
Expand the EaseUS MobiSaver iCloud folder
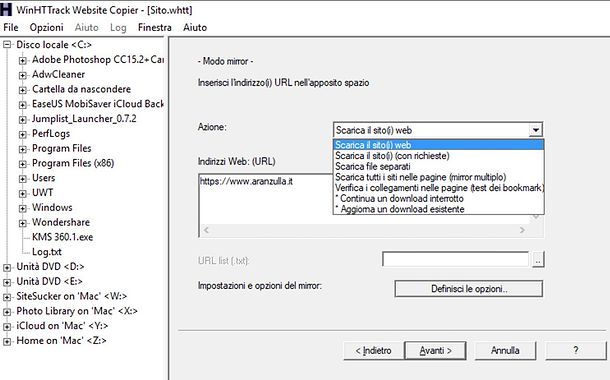point(23,105)
